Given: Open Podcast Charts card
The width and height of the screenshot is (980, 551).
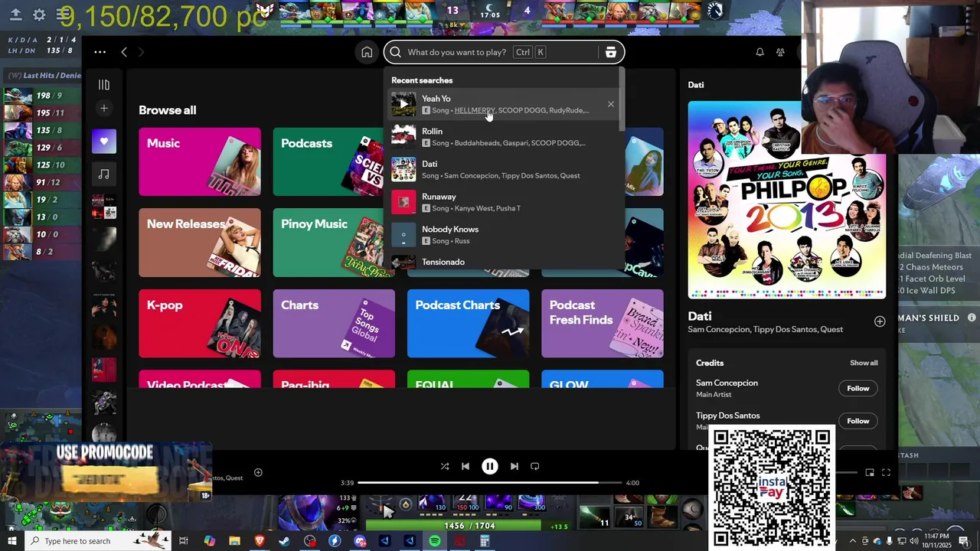Looking at the screenshot, I should 468,324.
